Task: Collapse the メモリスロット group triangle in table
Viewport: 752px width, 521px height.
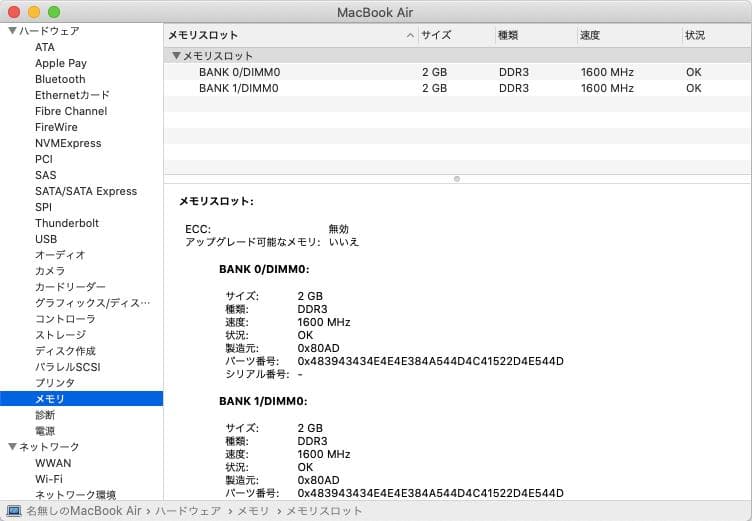Action: (176, 56)
